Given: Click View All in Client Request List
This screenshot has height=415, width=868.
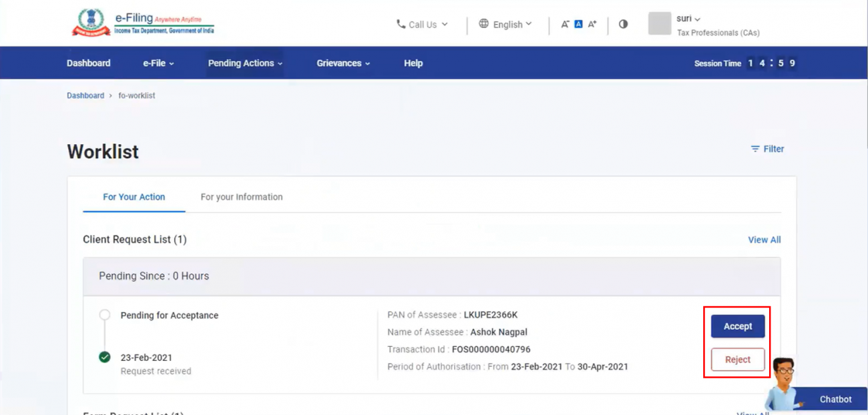Looking at the screenshot, I should [764, 240].
